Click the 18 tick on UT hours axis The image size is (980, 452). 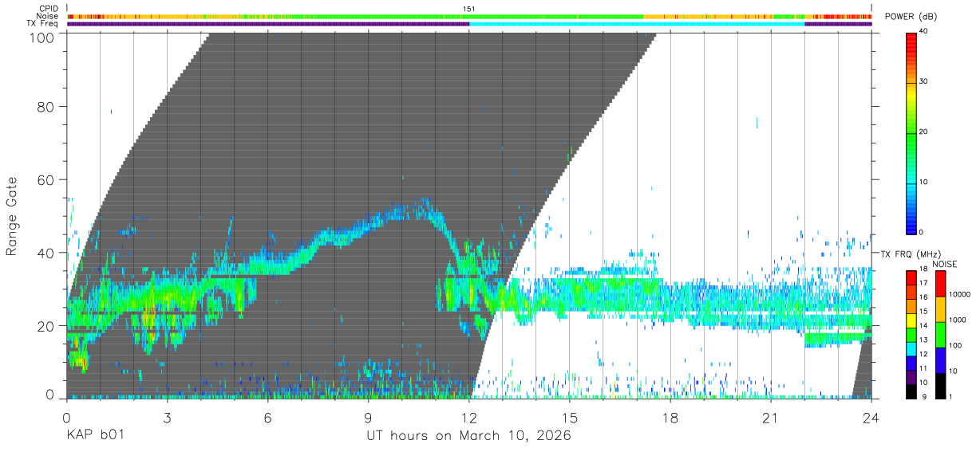(670, 418)
